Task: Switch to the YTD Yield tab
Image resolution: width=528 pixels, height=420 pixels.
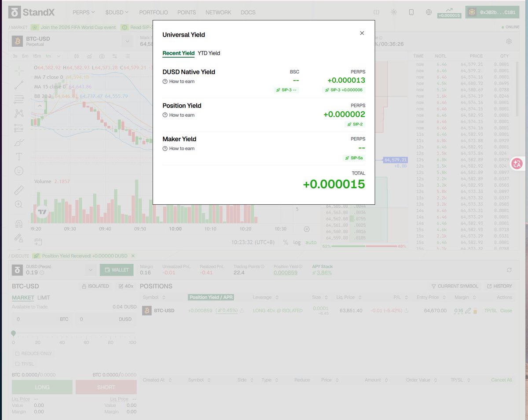Action: click(x=209, y=53)
